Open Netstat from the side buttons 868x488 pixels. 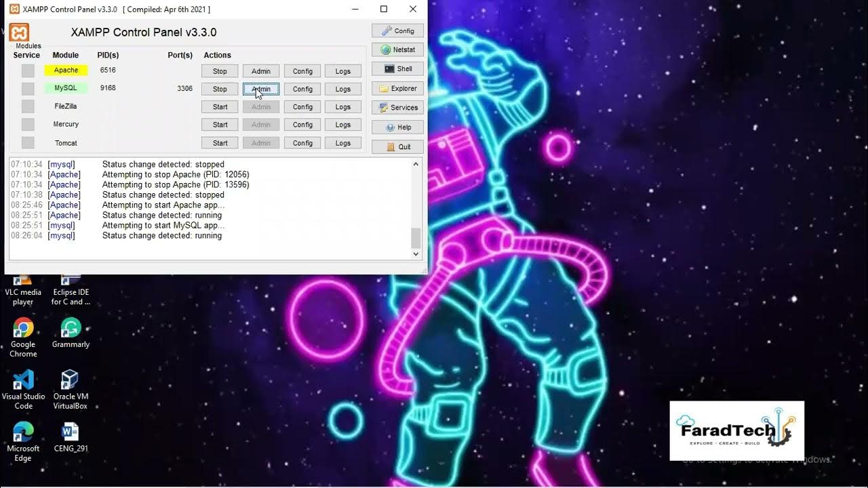click(x=397, y=49)
